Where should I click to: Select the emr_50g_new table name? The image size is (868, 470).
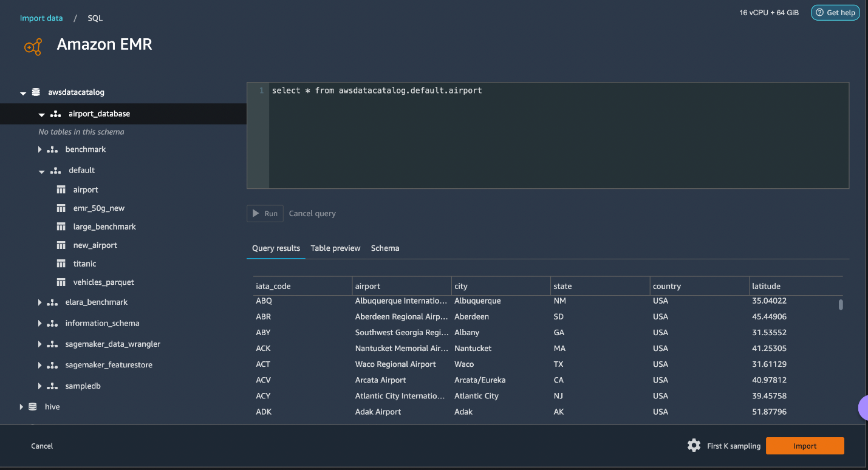tap(98, 208)
